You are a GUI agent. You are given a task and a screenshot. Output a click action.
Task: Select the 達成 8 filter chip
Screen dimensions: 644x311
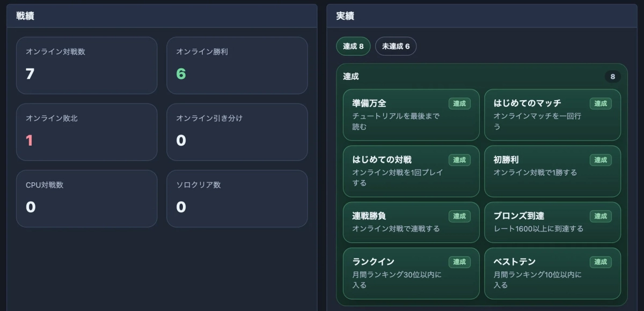[353, 46]
